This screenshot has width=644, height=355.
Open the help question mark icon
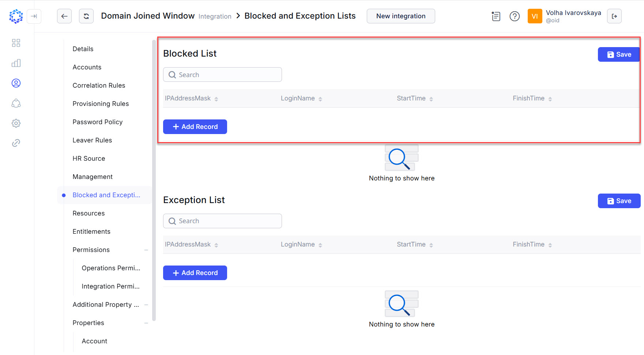[515, 16]
